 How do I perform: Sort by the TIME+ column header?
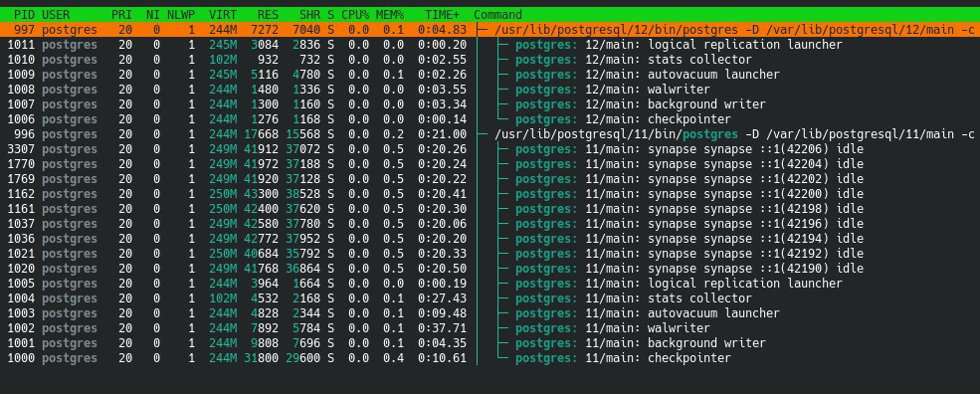442,14
